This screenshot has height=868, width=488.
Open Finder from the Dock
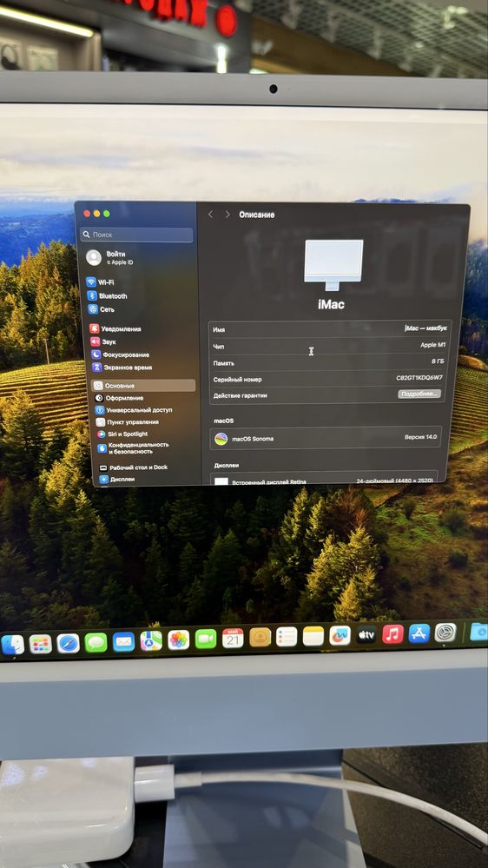tap(12, 645)
